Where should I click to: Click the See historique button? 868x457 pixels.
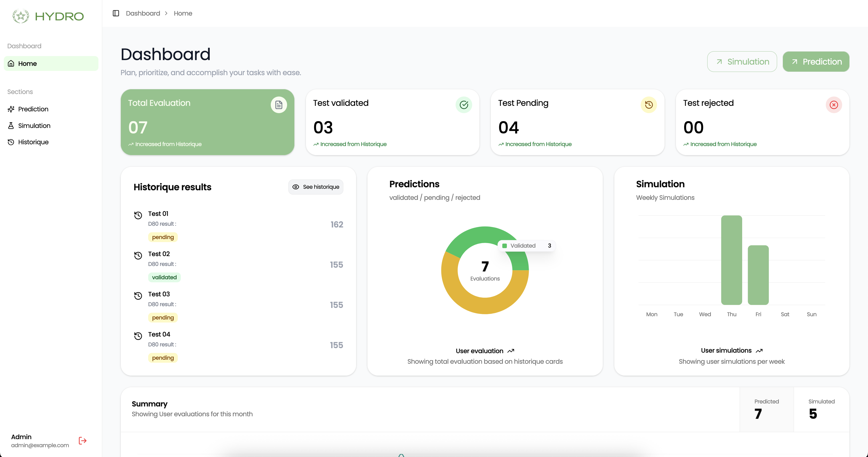pyautogui.click(x=316, y=187)
